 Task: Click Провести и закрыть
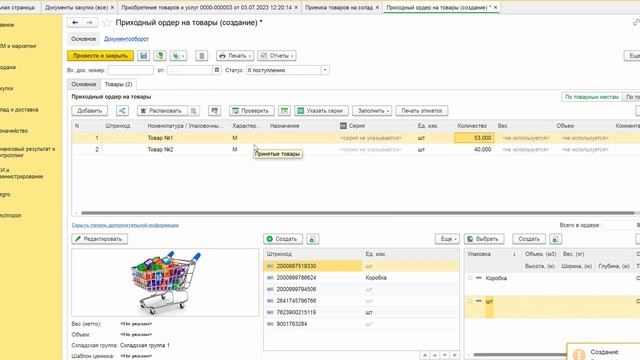(x=100, y=56)
